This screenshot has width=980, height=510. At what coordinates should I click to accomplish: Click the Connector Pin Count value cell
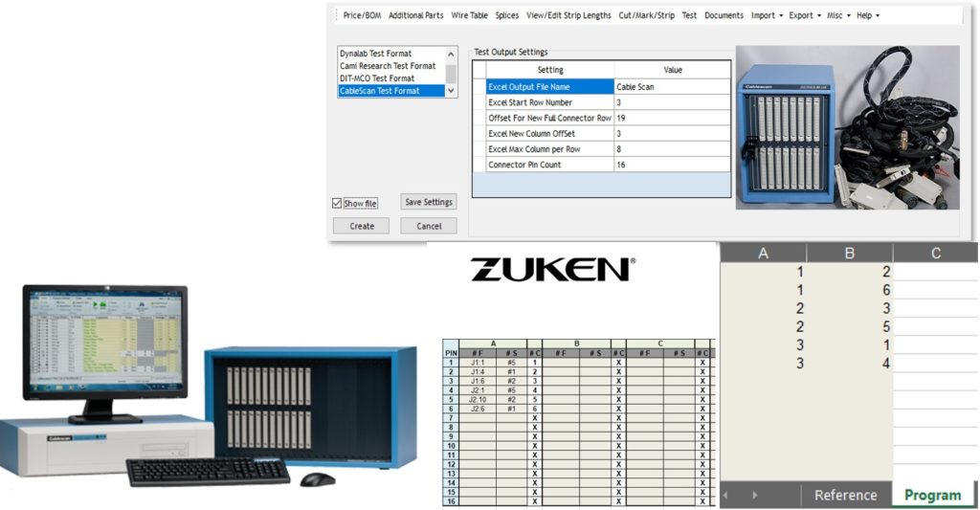point(672,165)
